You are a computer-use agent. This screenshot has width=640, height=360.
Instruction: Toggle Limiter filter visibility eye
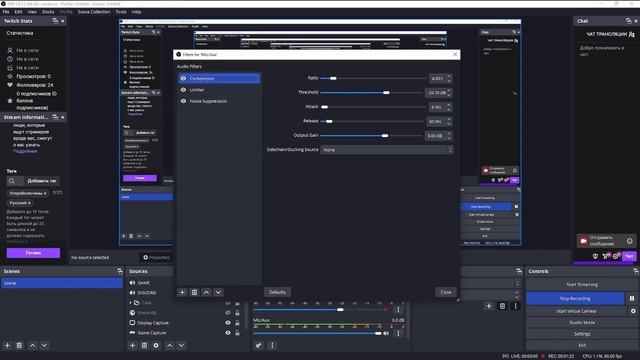(183, 90)
